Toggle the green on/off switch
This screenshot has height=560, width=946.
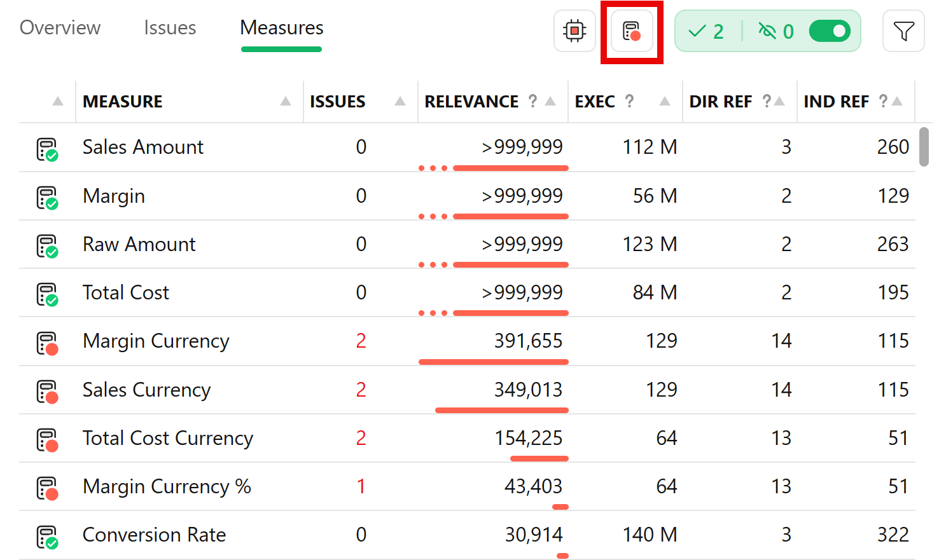[x=830, y=31]
